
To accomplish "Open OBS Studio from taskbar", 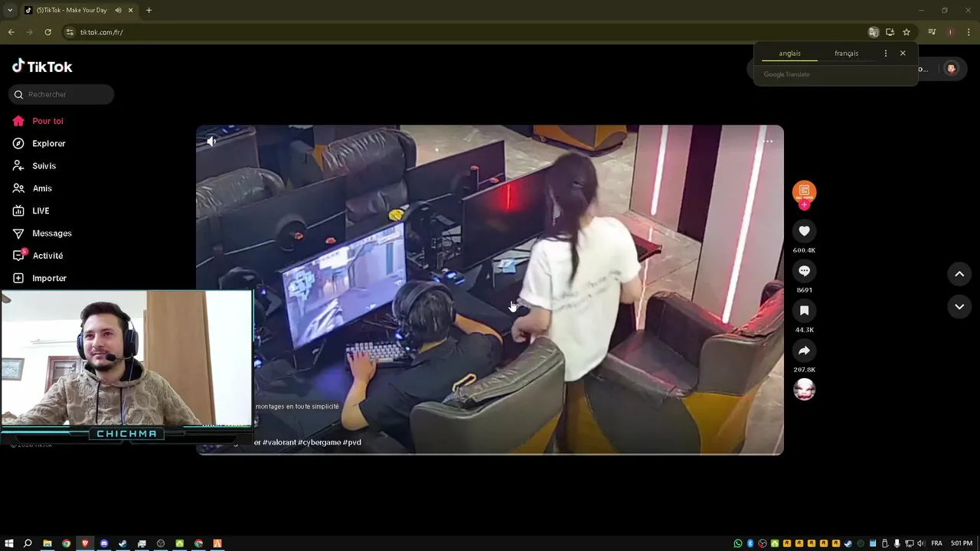I will tap(161, 543).
